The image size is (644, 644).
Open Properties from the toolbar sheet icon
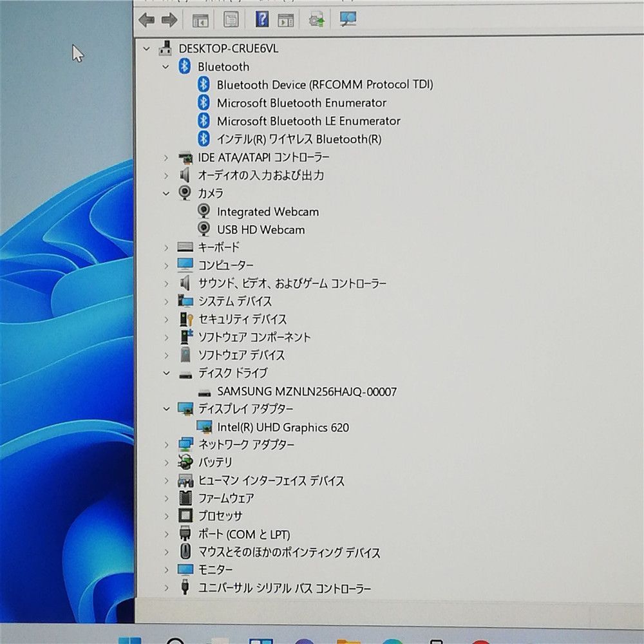point(231,19)
